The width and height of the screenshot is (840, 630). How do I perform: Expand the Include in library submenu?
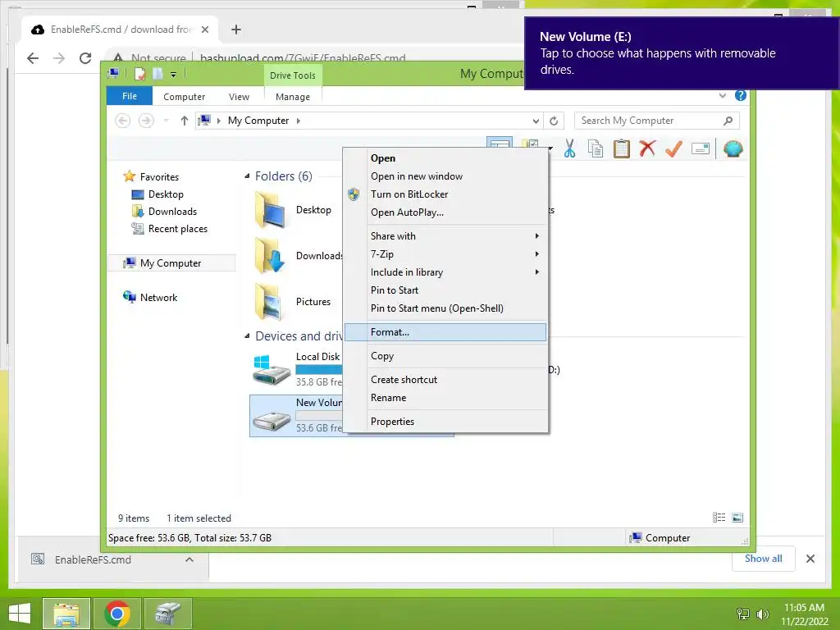click(445, 272)
